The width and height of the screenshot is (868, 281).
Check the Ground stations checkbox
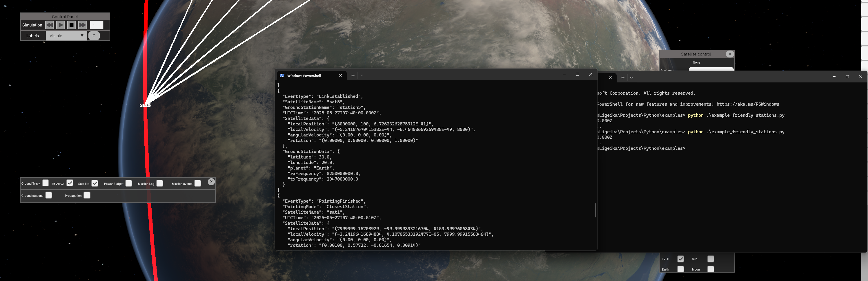pos(49,195)
